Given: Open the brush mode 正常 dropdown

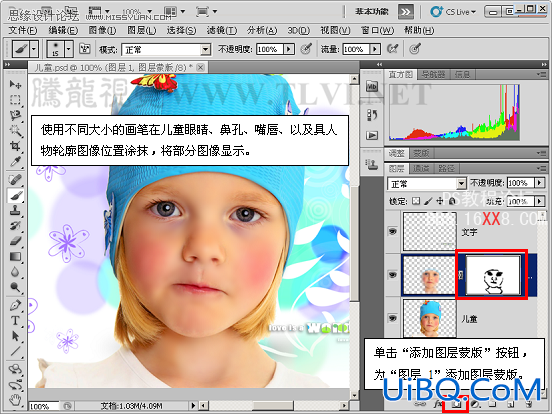Looking at the screenshot, I should (x=206, y=50).
